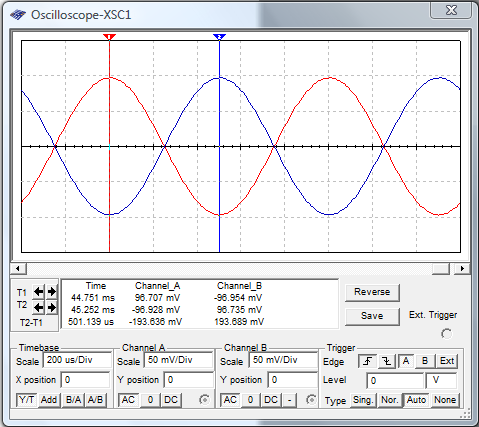Click the Channel B terminal circle
Screen dimensions: 479x427
tap(311, 400)
